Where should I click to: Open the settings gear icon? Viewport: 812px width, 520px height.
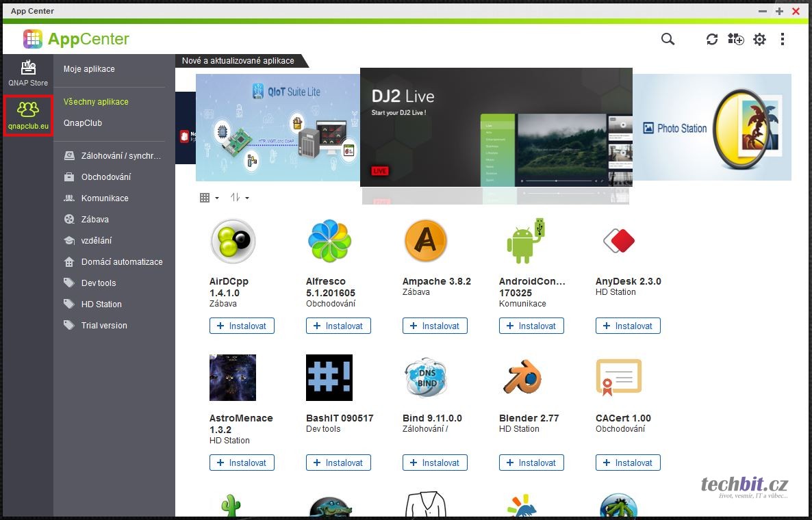click(x=759, y=40)
